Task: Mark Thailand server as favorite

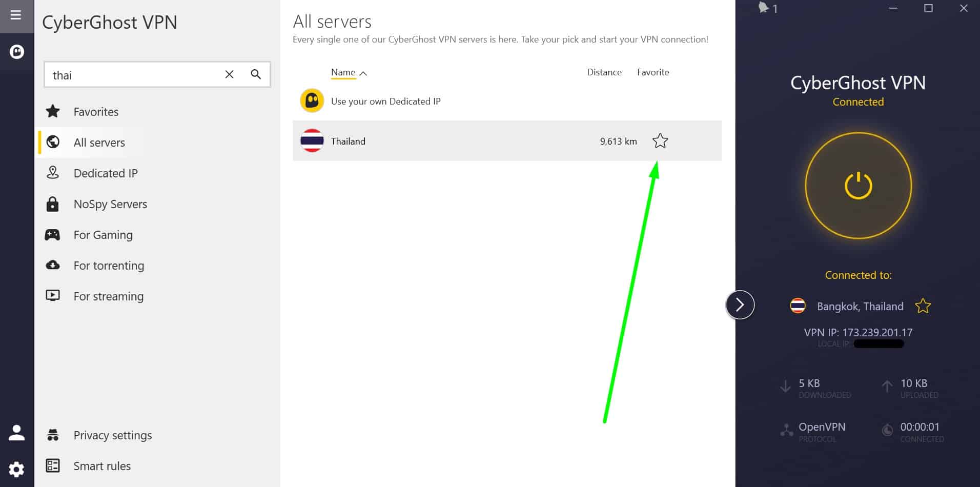Action: click(x=660, y=141)
